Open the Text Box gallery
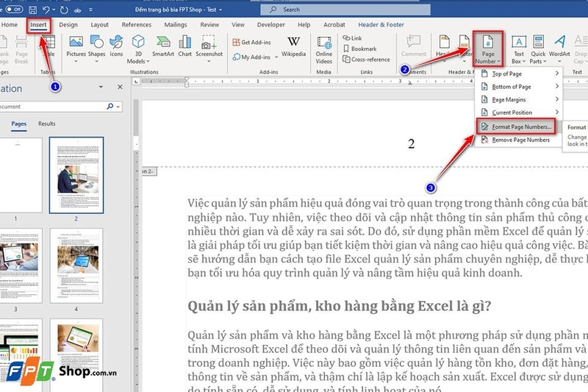 coord(519,49)
